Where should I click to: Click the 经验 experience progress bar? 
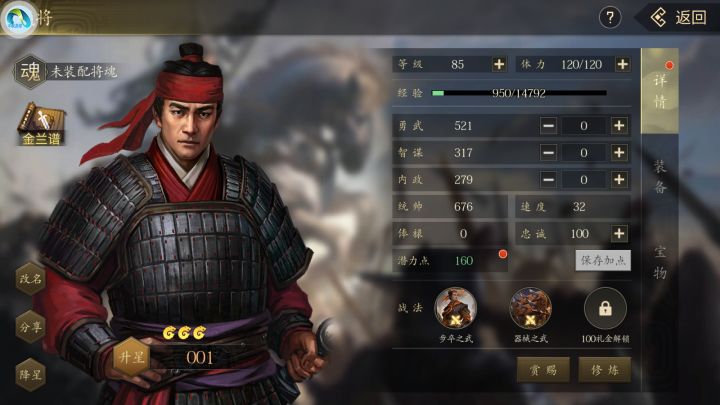(x=519, y=93)
